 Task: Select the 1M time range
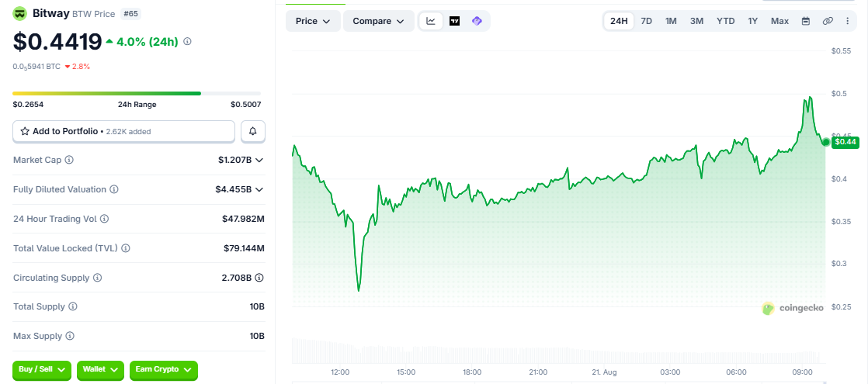(671, 21)
